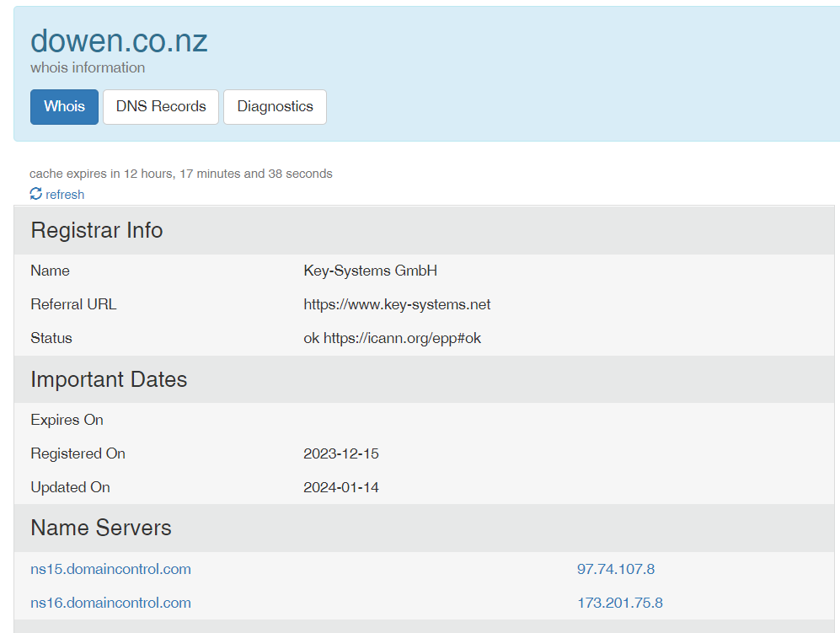This screenshot has height=633, width=840.
Task: Click the registered date 2023-12-15
Action: point(341,453)
